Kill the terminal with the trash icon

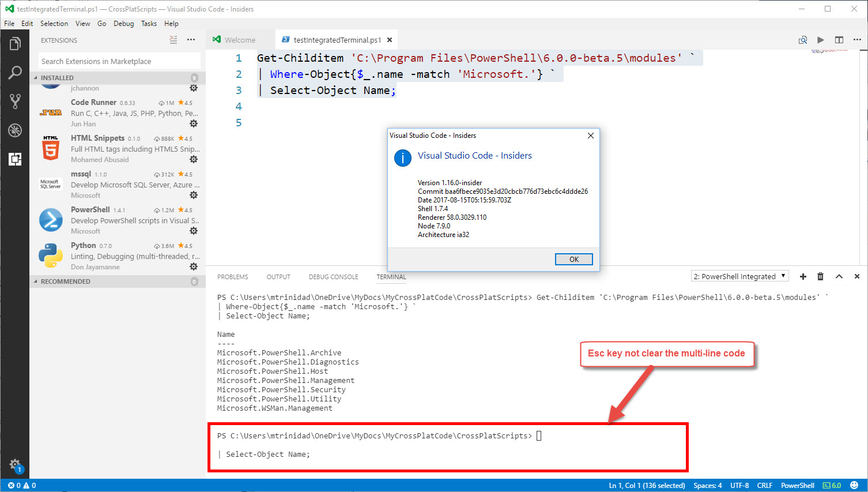tap(821, 276)
